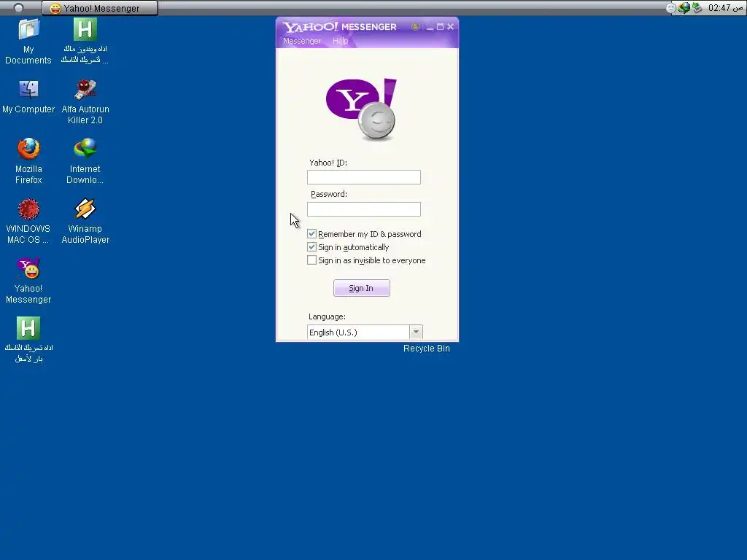This screenshot has height=560, width=747.
Task: Maximize the Yahoo! Messenger window
Action: [440, 27]
